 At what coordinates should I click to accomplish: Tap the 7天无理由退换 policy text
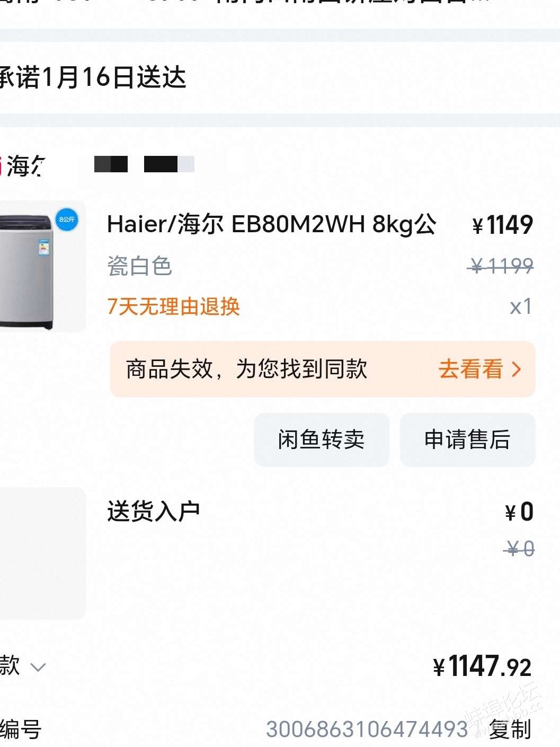coord(174,306)
